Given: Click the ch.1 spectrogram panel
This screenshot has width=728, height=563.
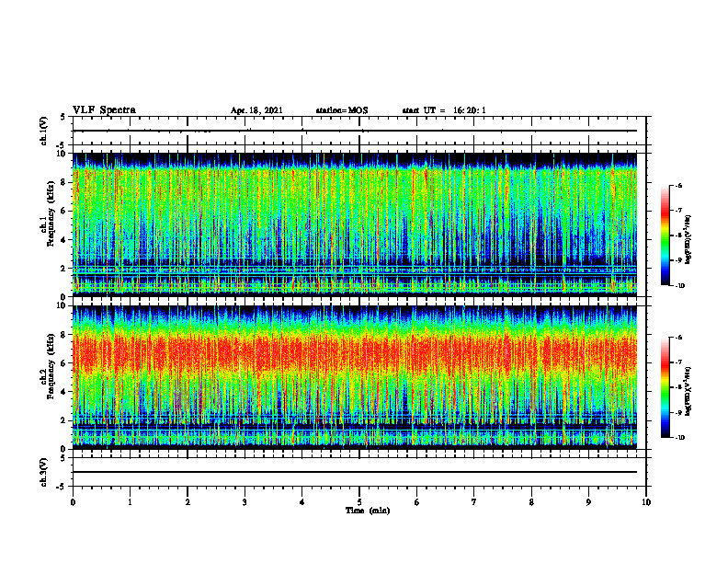Looking at the screenshot, I should (x=355, y=224).
